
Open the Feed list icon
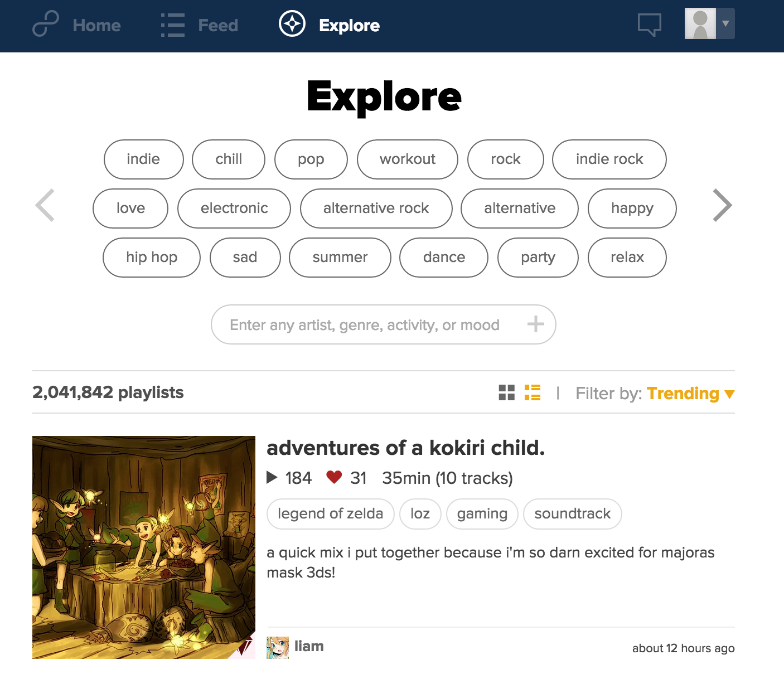(x=173, y=25)
